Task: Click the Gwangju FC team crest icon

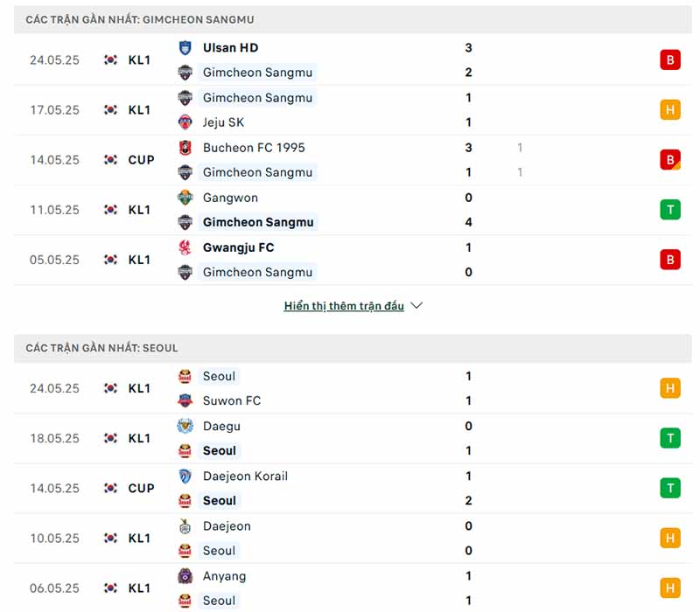Action: click(x=185, y=247)
